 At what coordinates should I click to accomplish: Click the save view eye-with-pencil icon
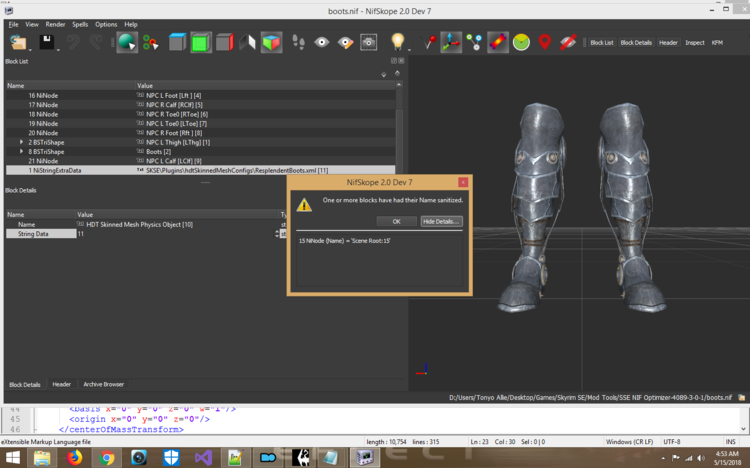pos(345,43)
